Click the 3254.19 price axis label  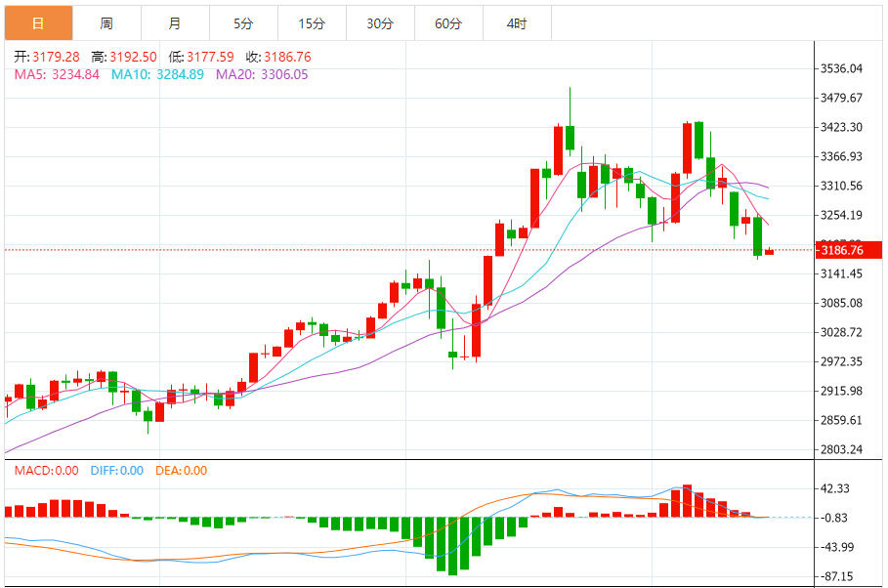(x=841, y=215)
